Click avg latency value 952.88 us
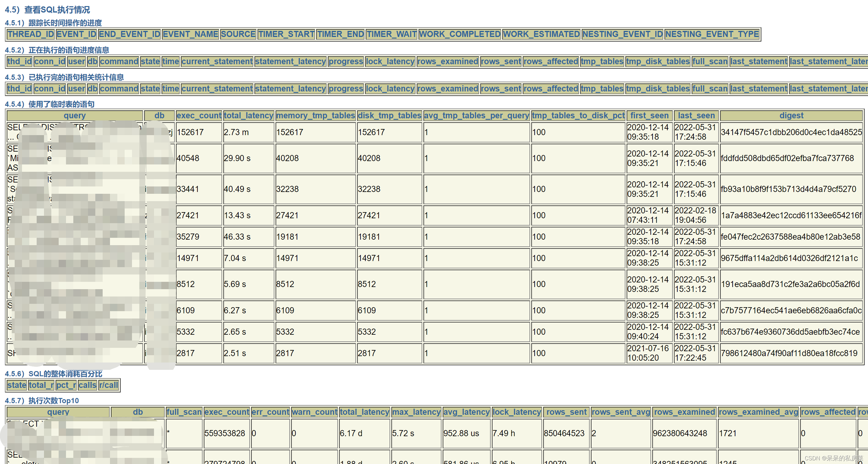 [461, 433]
